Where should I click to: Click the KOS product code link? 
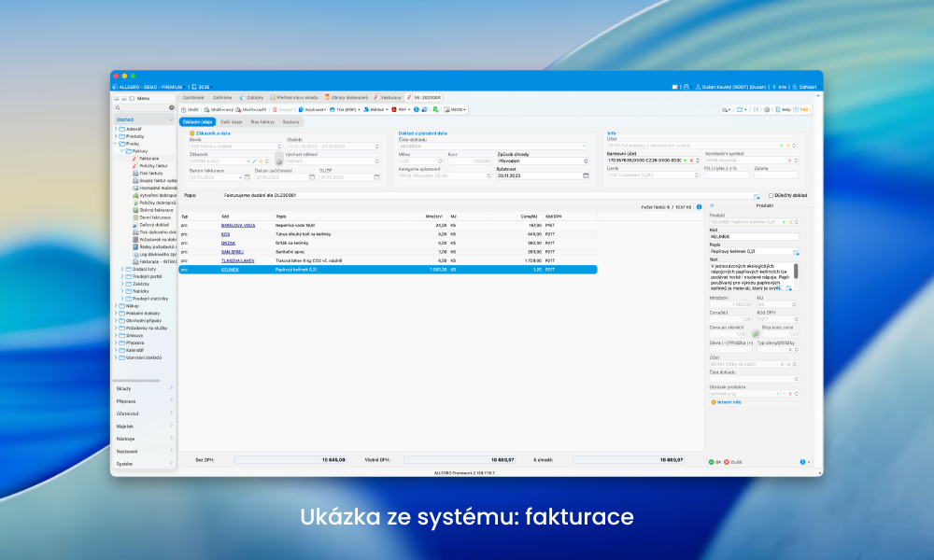pyautogui.click(x=225, y=234)
